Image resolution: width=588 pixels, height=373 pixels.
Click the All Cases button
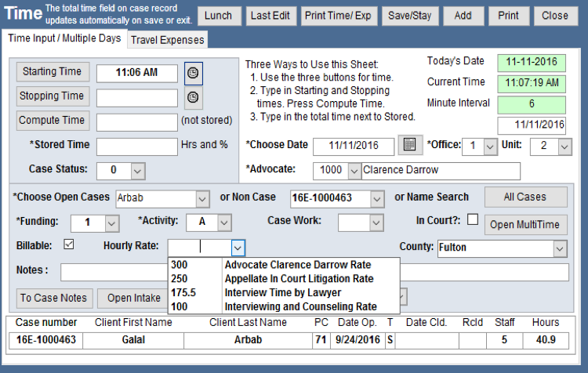(524, 197)
